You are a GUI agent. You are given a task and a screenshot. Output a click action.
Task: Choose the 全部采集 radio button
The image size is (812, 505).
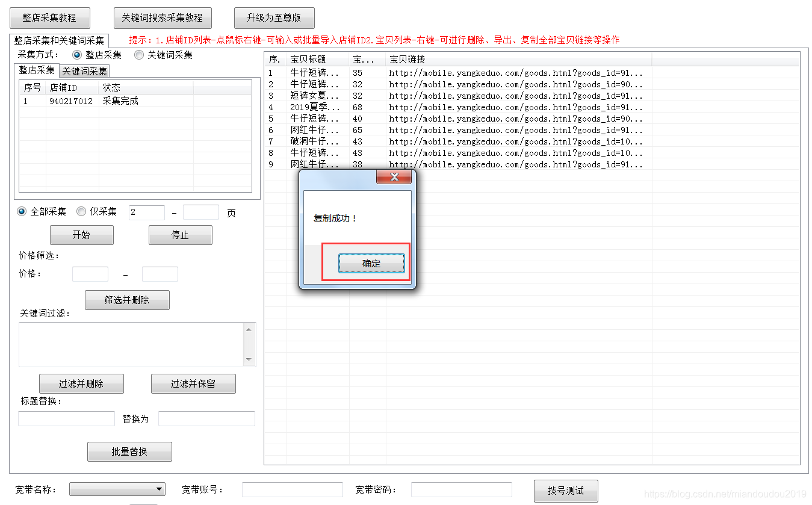(22, 211)
